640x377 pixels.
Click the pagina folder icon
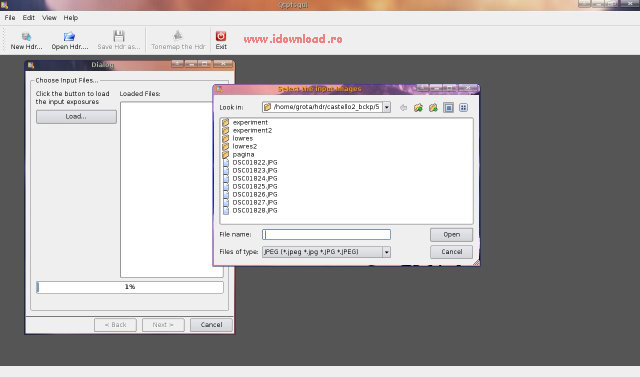point(226,155)
